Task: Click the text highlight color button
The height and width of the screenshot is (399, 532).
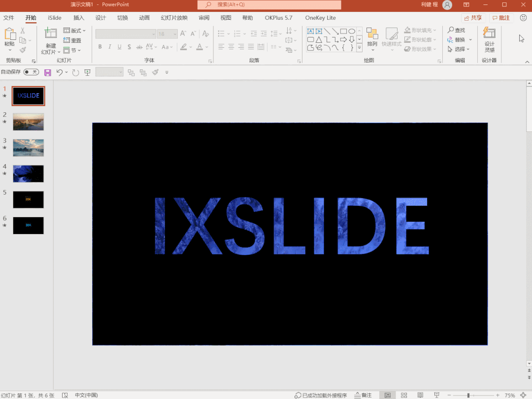Action: (x=184, y=47)
